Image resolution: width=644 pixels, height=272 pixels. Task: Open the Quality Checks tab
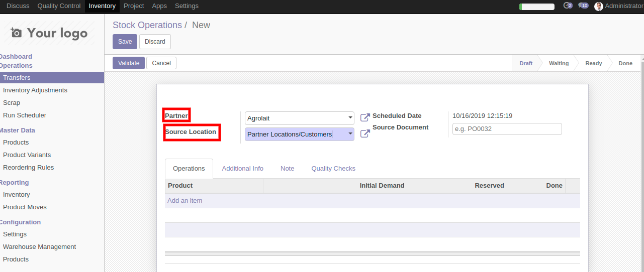click(333, 169)
